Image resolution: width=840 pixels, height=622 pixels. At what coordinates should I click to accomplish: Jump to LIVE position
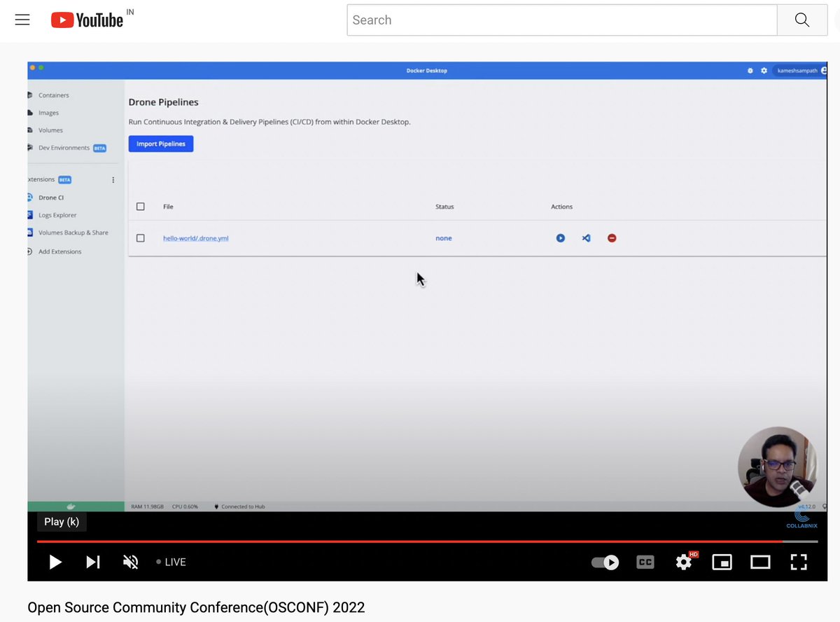pos(171,562)
